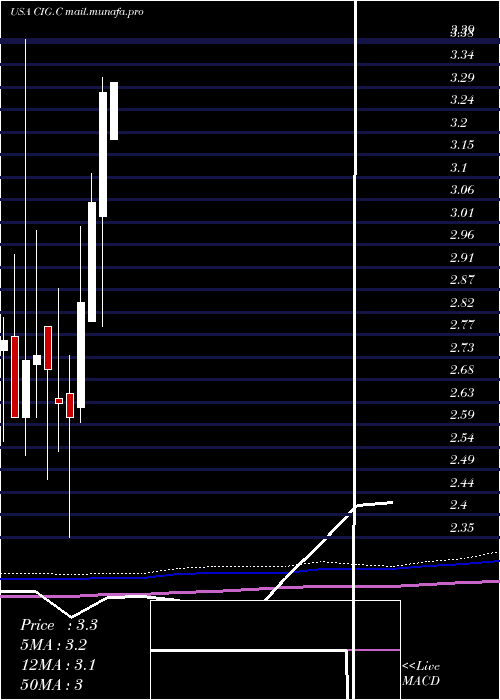Image resolution: width=500 pixels, height=700 pixels.
Task: Click the 2.49 price axis label
Action: click(x=462, y=460)
